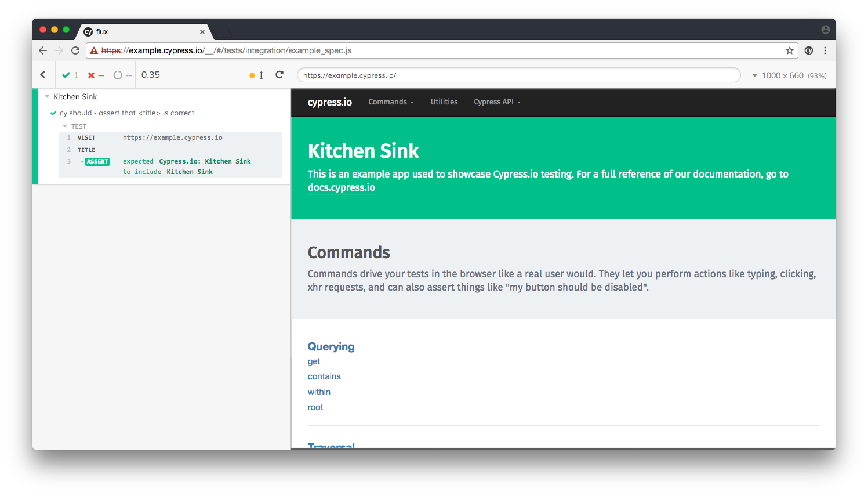Click the back arrow to the tests list
This screenshot has height=496, width=868.
click(43, 75)
